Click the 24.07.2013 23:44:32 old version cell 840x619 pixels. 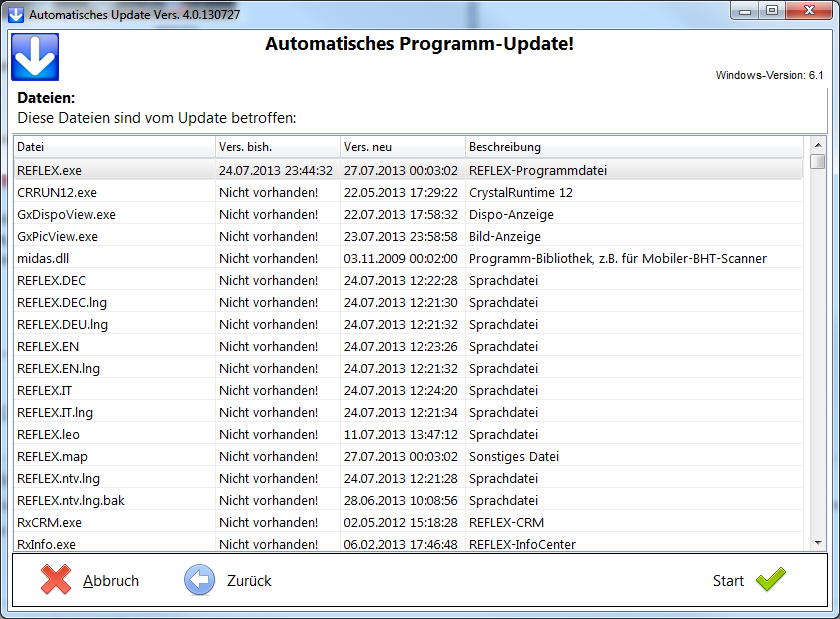tap(276, 170)
